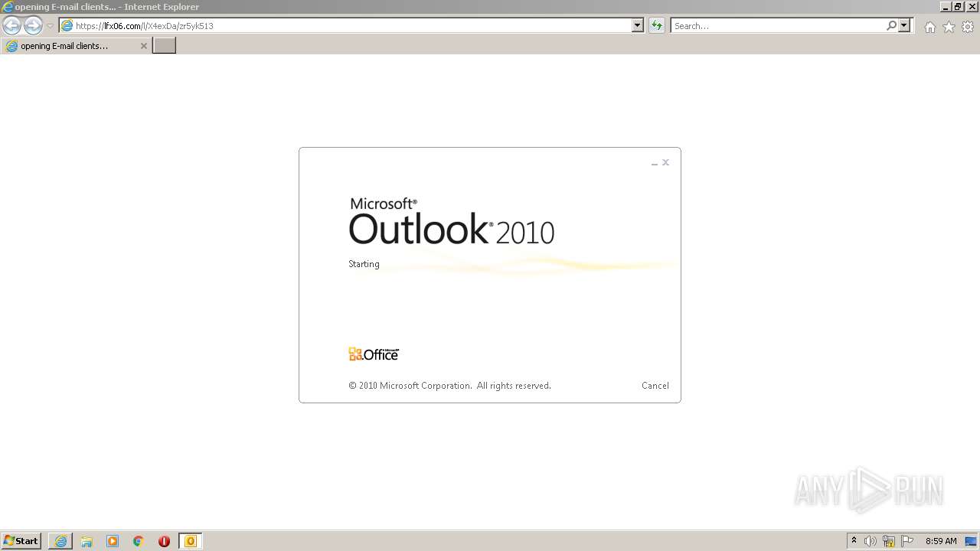
Task: Expand the address bar autocomplete dropdown
Action: (638, 25)
